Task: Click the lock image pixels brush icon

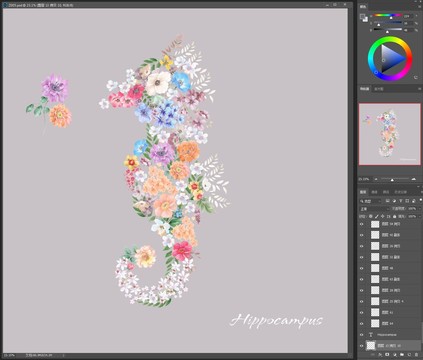Action: point(377,216)
